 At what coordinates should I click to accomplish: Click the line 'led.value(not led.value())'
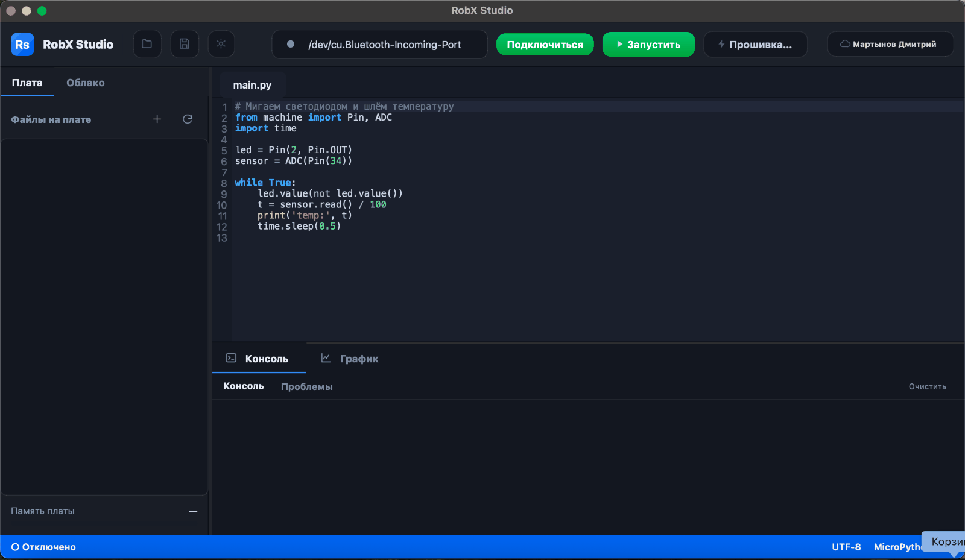click(330, 193)
